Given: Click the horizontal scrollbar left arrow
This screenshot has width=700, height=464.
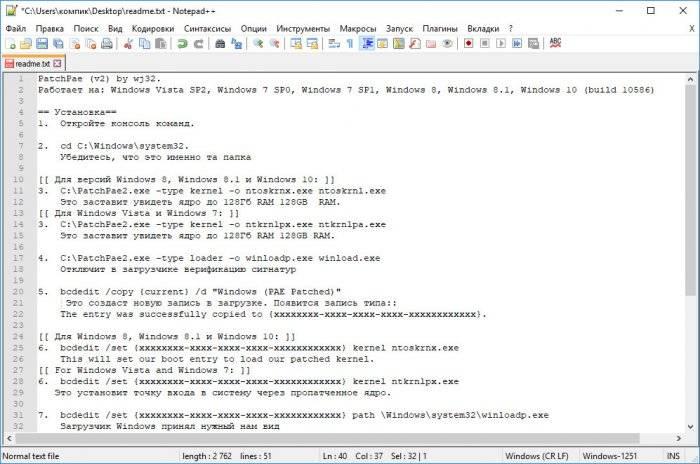Looking at the screenshot, I should click(x=9, y=438).
